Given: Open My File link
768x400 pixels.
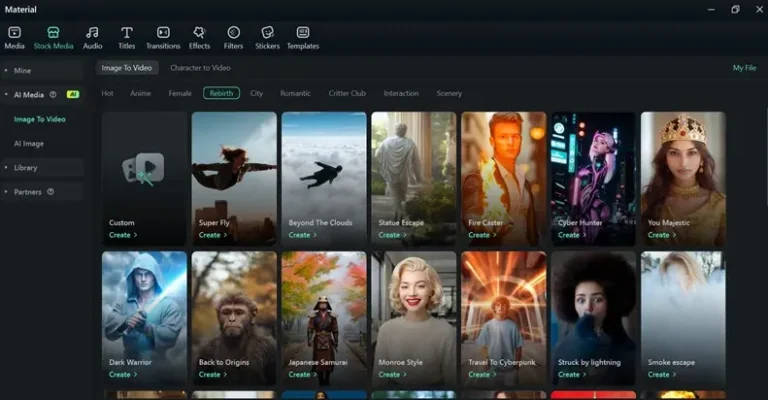Looking at the screenshot, I should tap(744, 68).
